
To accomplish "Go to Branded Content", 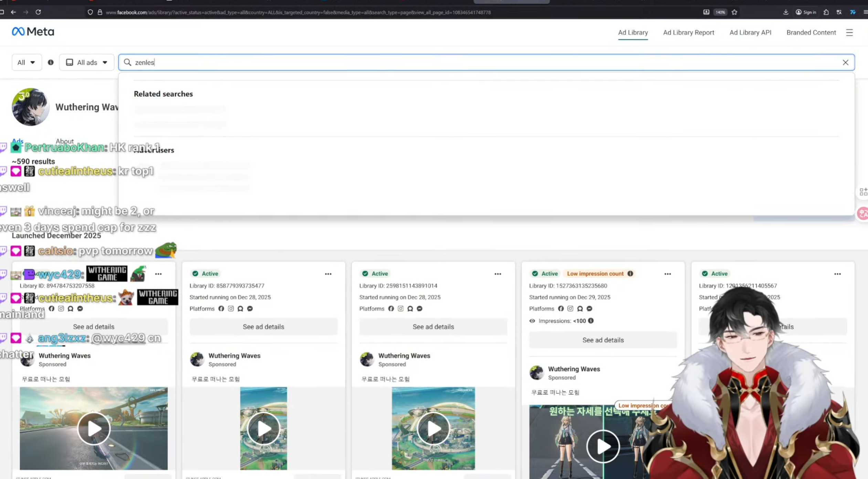I will (x=811, y=33).
